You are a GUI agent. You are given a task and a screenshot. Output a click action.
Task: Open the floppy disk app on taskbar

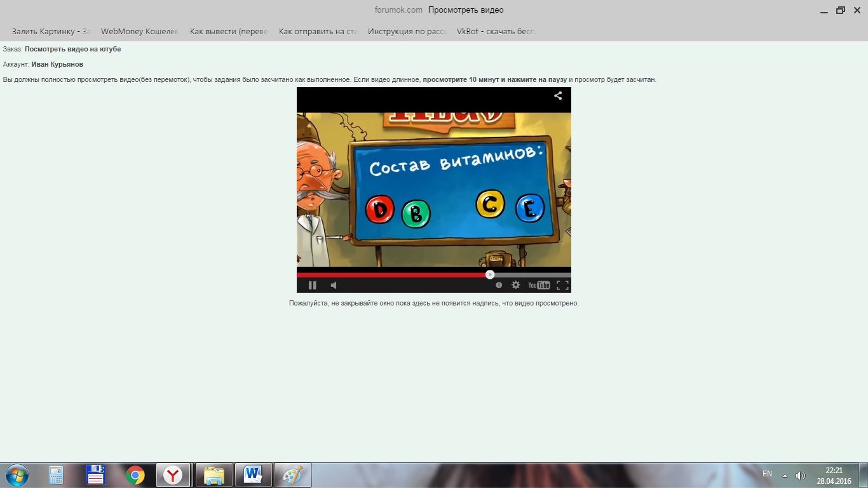pyautogui.click(x=96, y=475)
